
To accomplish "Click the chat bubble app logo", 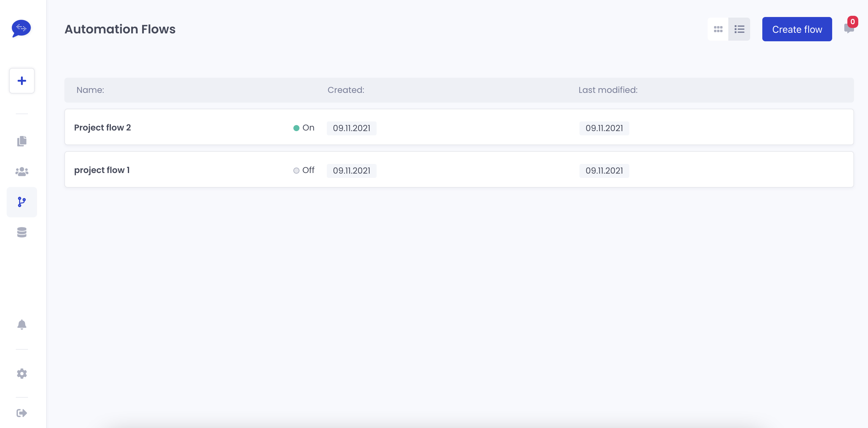I will coord(21,28).
